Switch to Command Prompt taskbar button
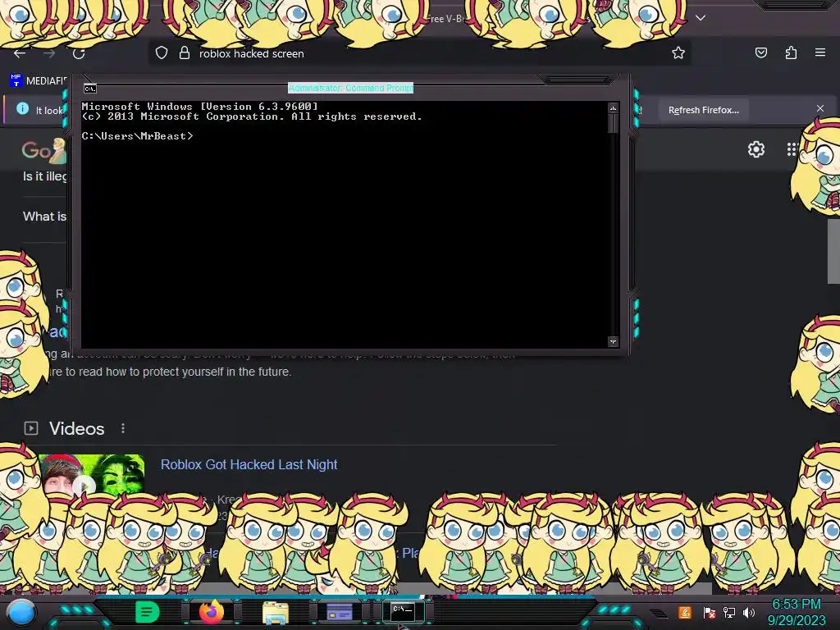The image size is (840, 630). coord(403,611)
